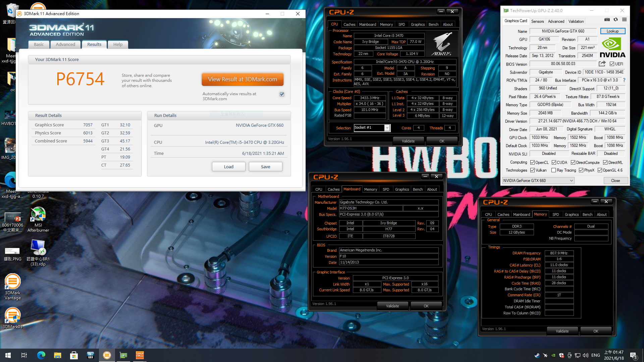The image size is (644, 362).
Task: Expand the Socket #1 selection dropdown
Action: click(x=387, y=128)
